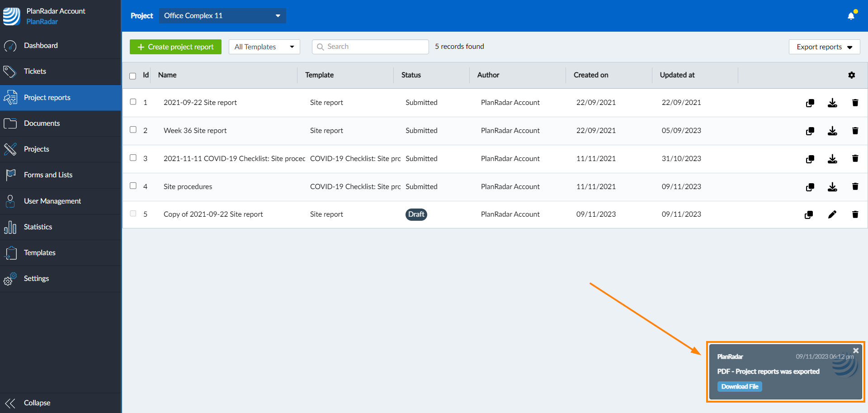Screen dimensions: 868x413
Task: Open the Office Complex 11 project dropdown
Action: (x=222, y=16)
